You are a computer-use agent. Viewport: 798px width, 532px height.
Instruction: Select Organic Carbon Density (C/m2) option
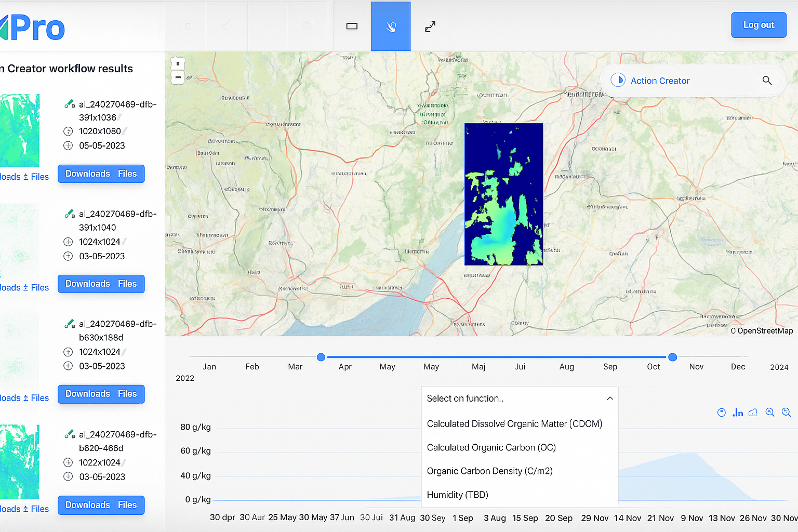coord(489,471)
